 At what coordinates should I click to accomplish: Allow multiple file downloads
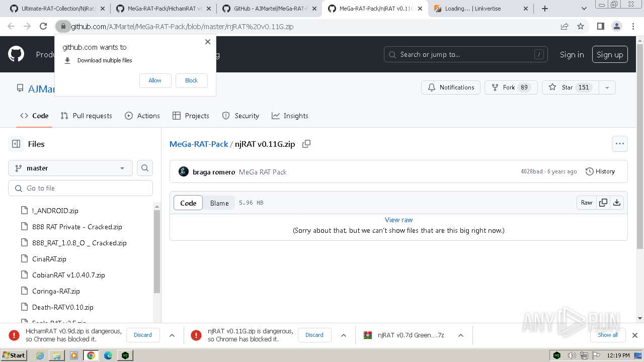[x=155, y=80]
